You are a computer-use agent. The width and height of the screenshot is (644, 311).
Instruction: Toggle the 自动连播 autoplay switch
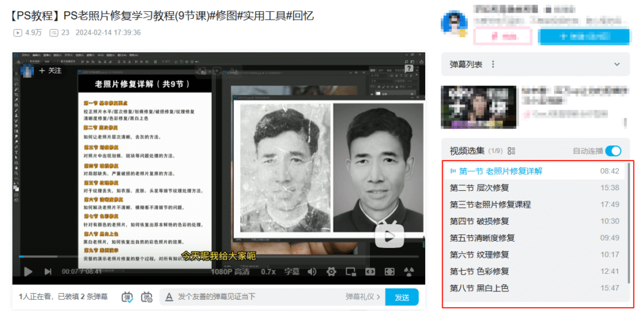(613, 151)
